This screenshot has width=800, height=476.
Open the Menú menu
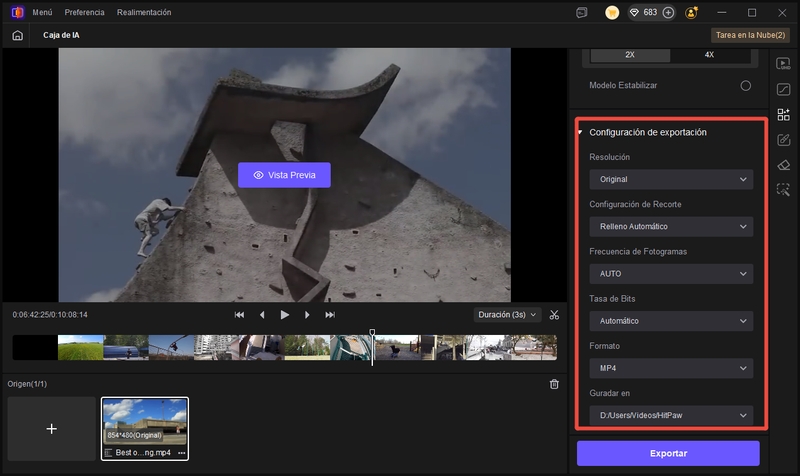tap(42, 12)
